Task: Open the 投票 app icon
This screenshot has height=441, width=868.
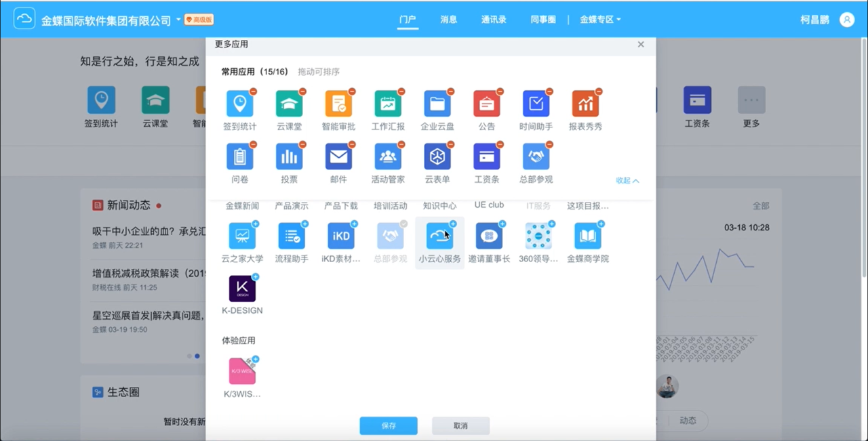Action: click(x=289, y=156)
